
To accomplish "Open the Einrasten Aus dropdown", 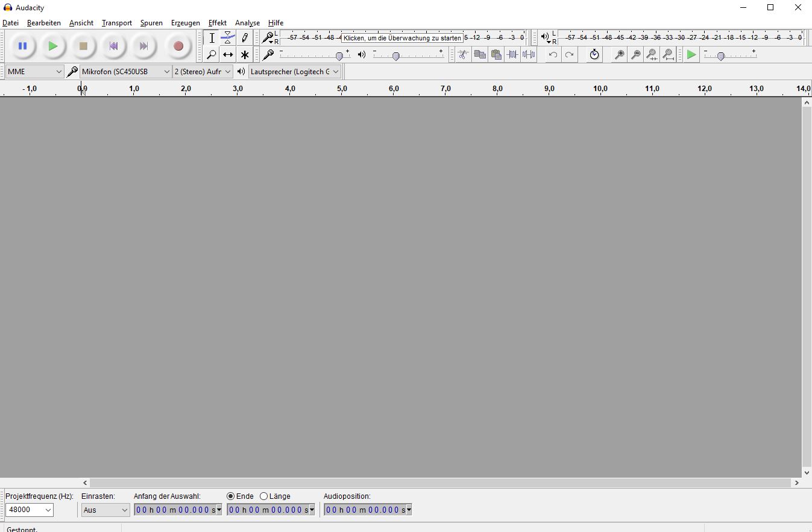I will tap(105, 510).
